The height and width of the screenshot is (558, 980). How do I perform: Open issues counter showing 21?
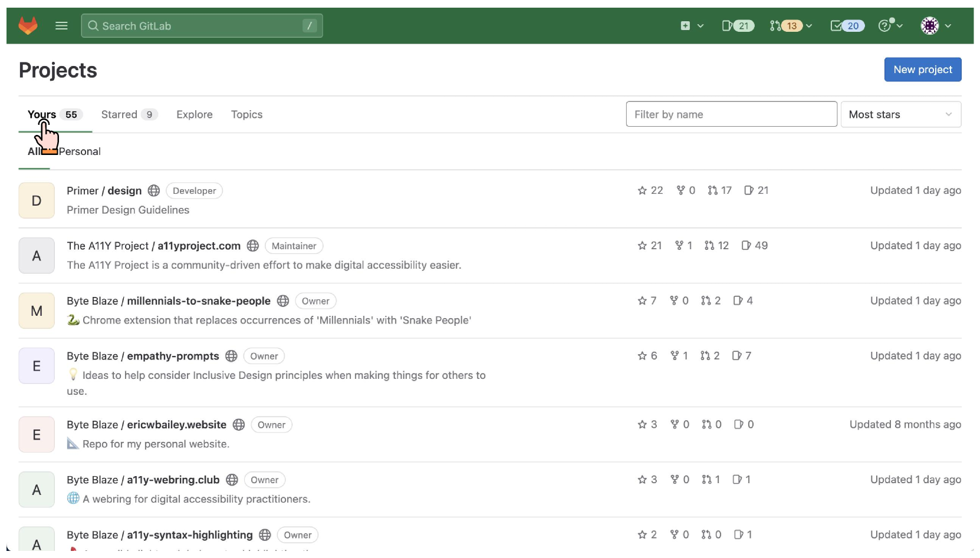click(738, 25)
